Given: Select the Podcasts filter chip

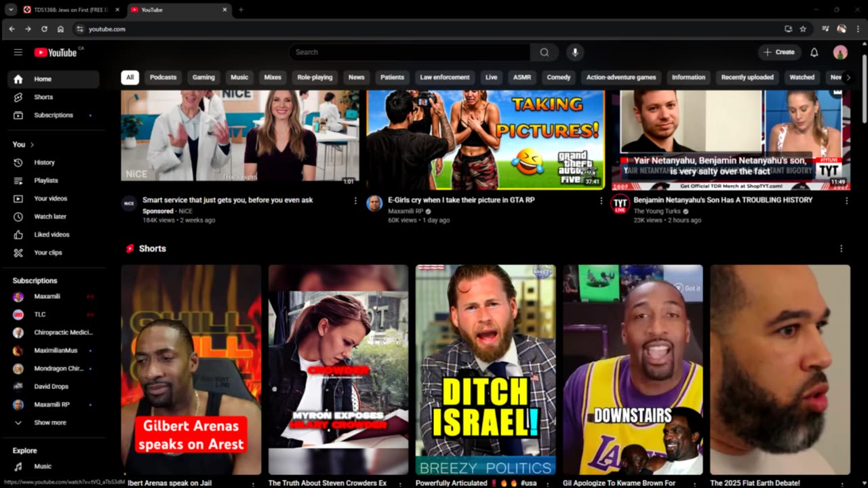Looking at the screenshot, I should (163, 77).
